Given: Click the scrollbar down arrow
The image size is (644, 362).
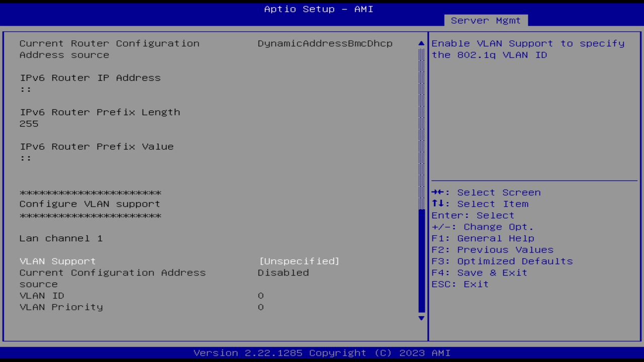Looking at the screenshot, I should click(422, 318).
